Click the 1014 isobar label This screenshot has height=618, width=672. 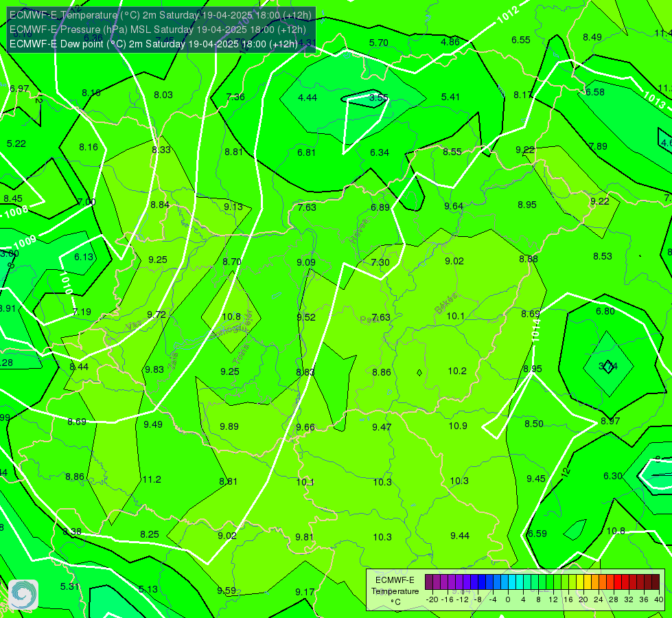pyautogui.click(x=536, y=330)
